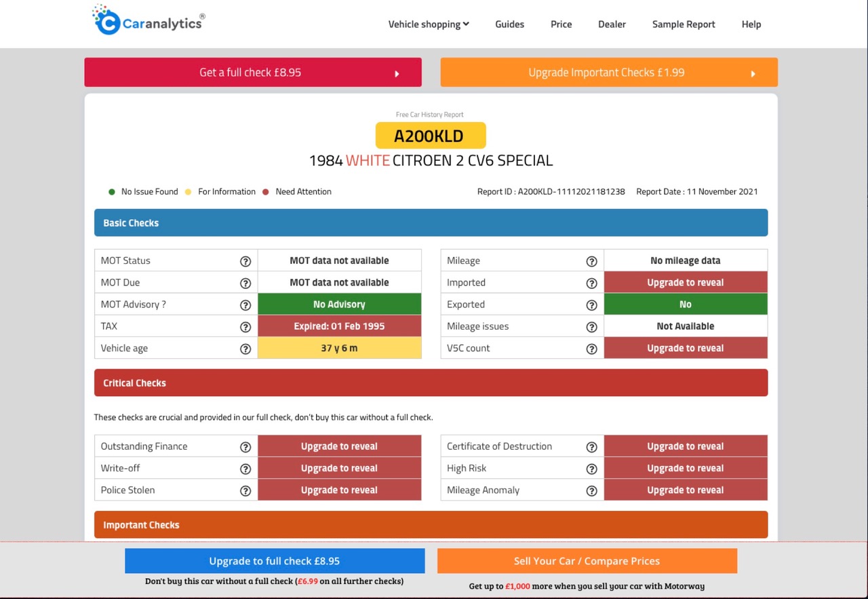This screenshot has width=868, height=599.
Task: Click the arrow on the full check banner
Action: 397,73
